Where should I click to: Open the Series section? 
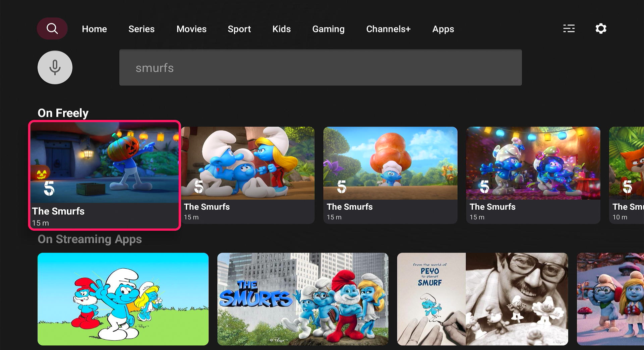click(141, 29)
